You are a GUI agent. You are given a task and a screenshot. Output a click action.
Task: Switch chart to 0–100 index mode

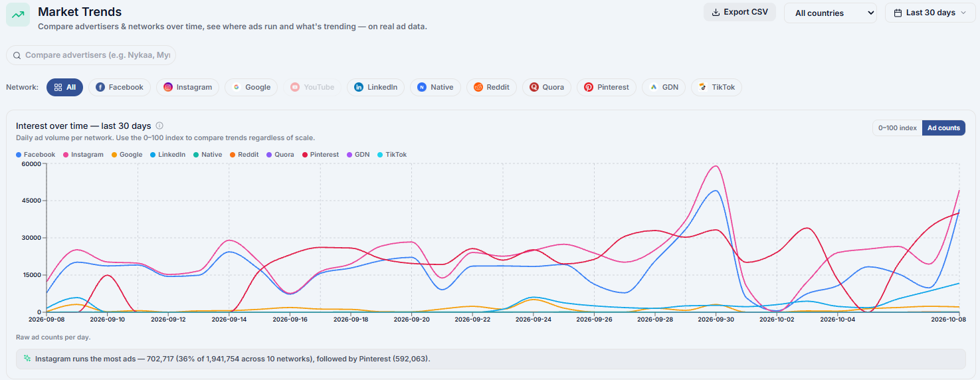897,128
